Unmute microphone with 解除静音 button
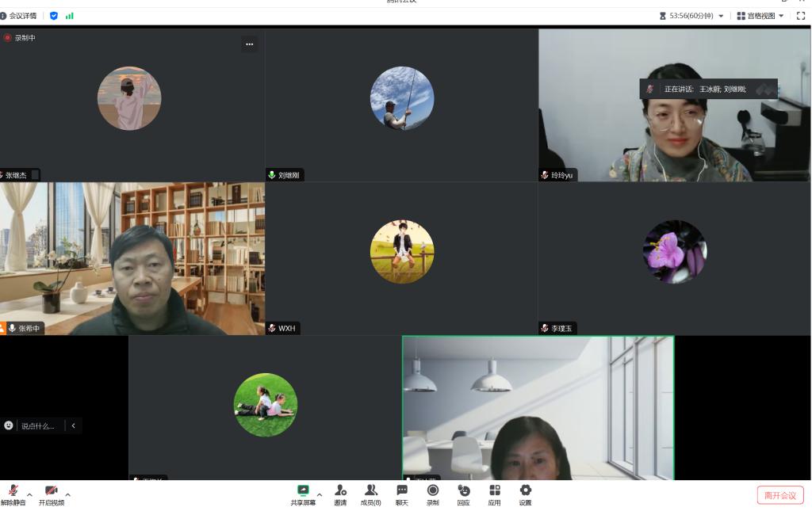The image size is (812, 511). tap(13, 495)
